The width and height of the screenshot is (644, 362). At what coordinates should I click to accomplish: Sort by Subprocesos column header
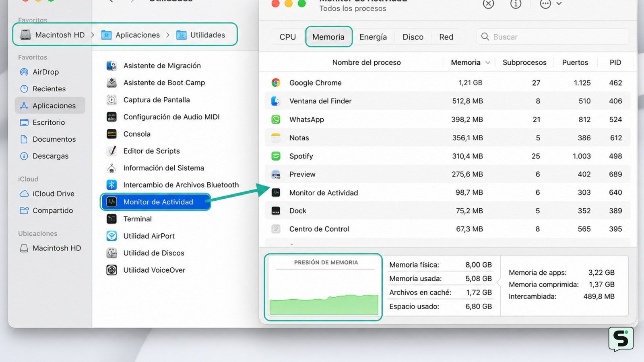[x=524, y=62]
